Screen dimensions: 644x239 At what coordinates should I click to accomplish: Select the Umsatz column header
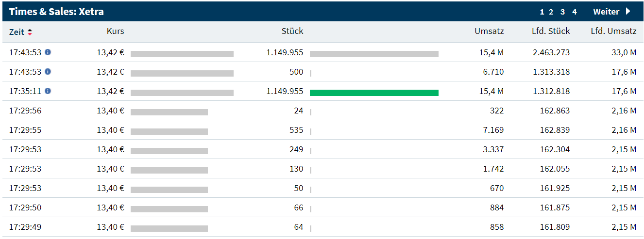[489, 32]
